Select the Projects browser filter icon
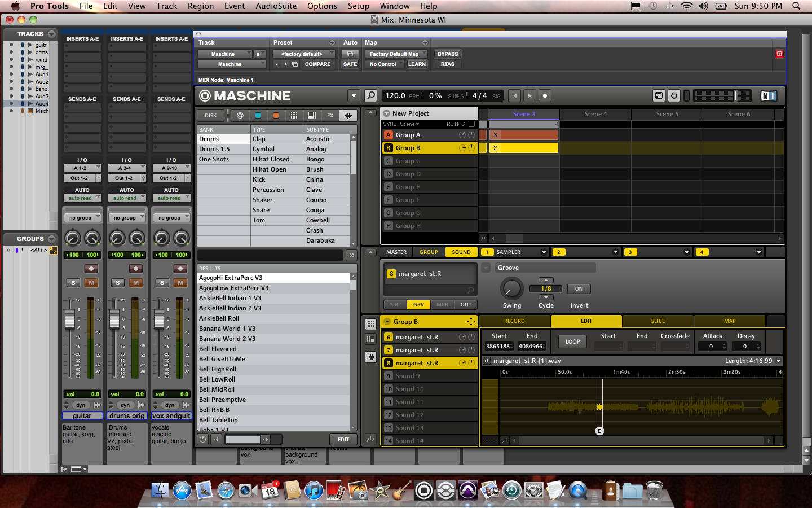Viewport: 812px width, 508px height. tap(240, 115)
